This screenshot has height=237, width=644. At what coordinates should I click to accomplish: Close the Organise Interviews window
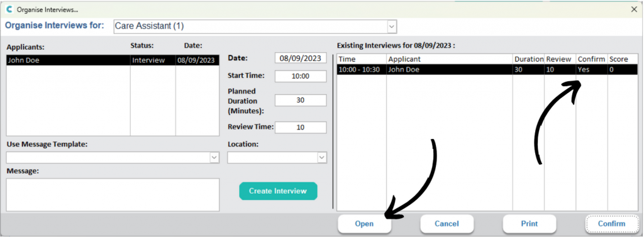click(634, 9)
